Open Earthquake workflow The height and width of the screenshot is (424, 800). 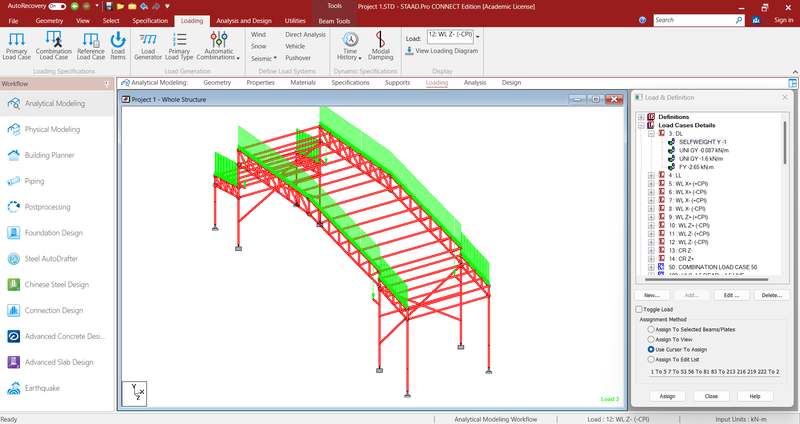[57, 388]
